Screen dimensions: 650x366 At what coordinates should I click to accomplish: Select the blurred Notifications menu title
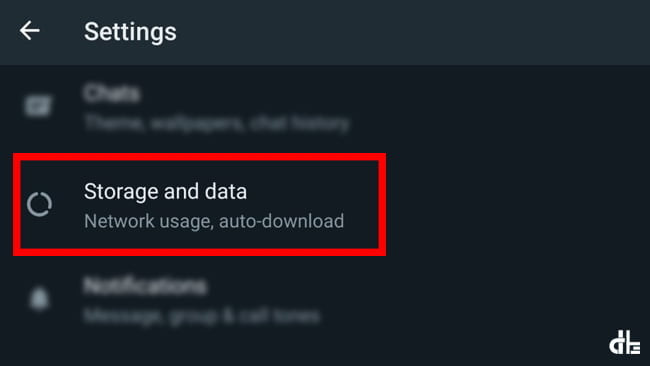pyautogui.click(x=145, y=286)
